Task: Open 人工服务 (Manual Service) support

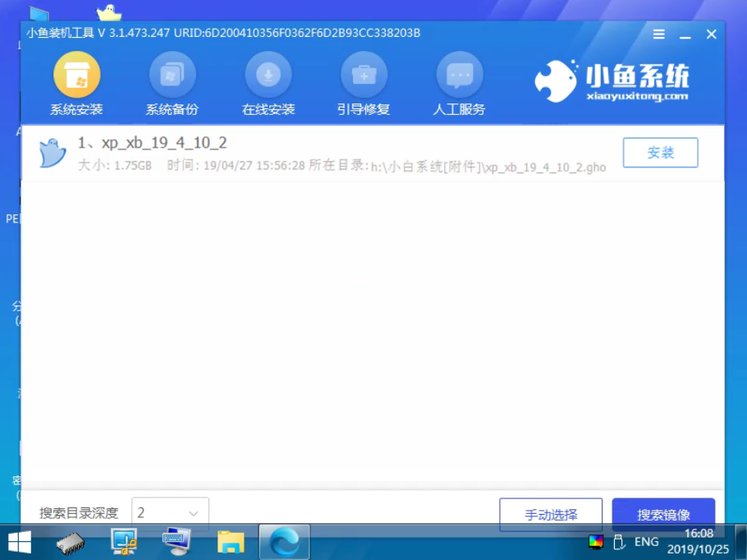Action: 459,82
